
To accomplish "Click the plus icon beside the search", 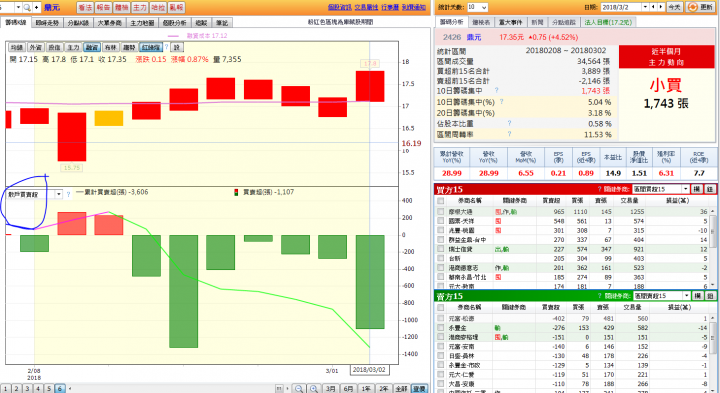I will 36,7.
